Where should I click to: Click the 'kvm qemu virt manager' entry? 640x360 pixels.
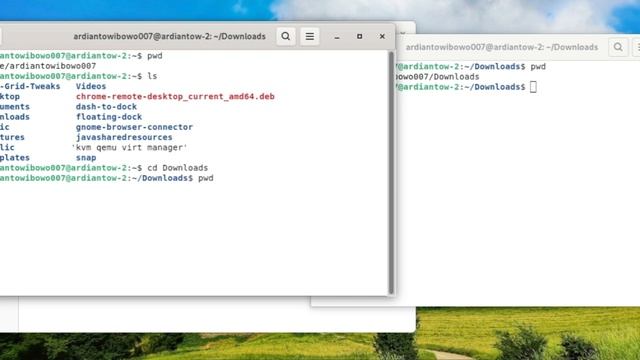(x=129, y=148)
